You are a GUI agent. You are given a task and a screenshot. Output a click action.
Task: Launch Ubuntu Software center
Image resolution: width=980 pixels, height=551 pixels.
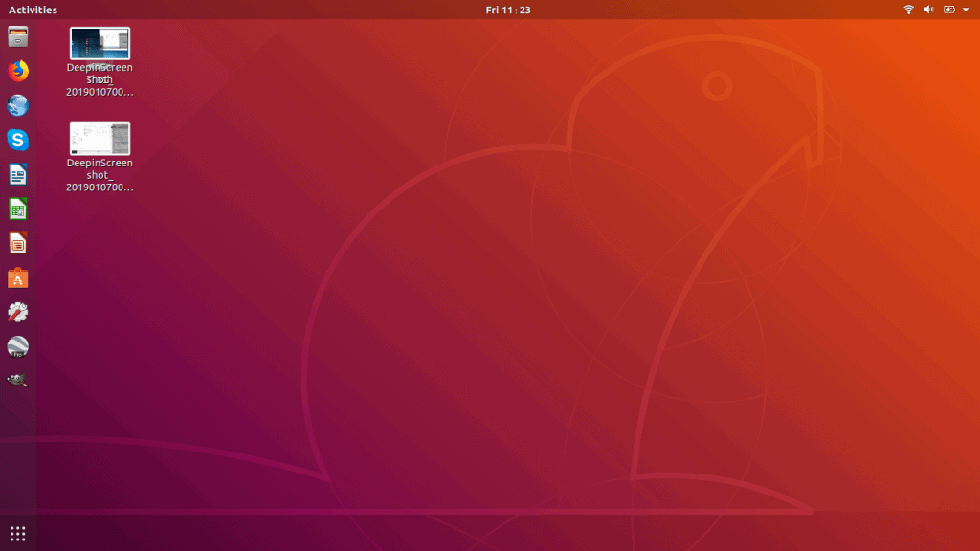coord(17,277)
